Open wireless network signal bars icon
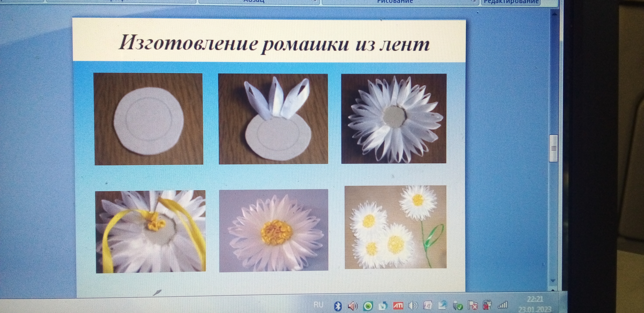This screenshot has width=644, height=313. pyautogui.click(x=503, y=305)
